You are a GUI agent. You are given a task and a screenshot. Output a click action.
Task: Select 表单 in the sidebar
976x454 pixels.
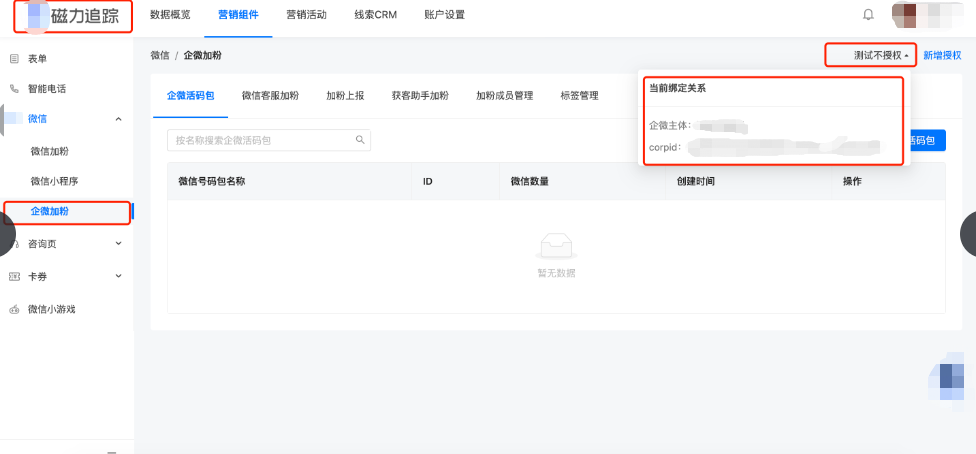[x=37, y=59]
